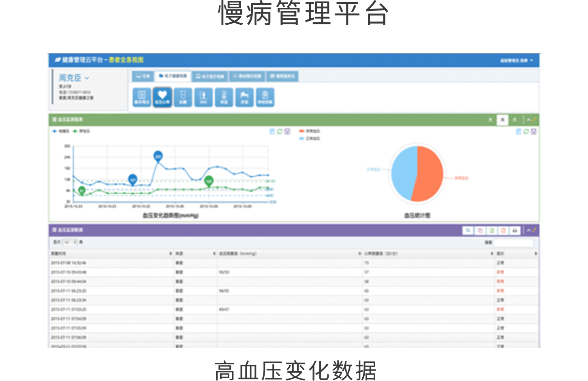Click the yellow patient overview title link
Viewport: 588px width, 381px height.
point(126,60)
